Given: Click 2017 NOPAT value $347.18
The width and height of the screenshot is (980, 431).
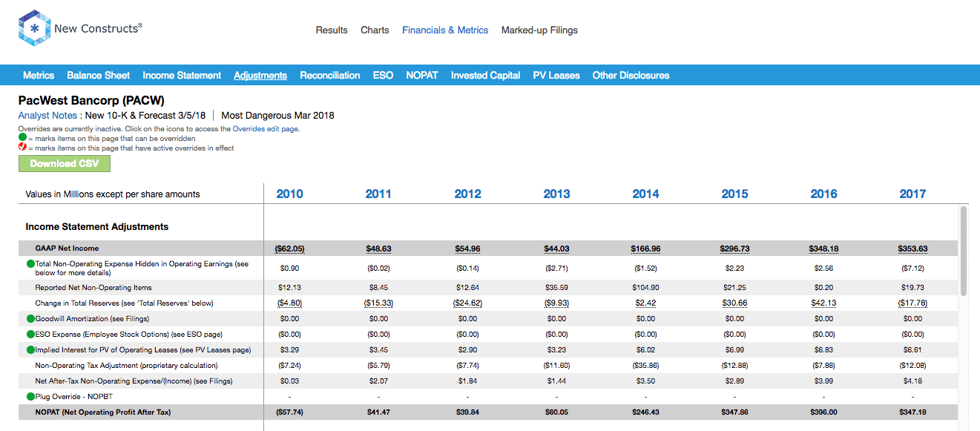Looking at the screenshot, I should pyautogui.click(x=912, y=412).
